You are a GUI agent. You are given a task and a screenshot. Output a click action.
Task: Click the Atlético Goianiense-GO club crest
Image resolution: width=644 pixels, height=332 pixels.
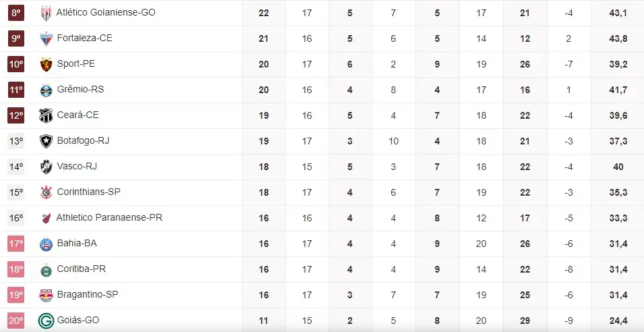pyautogui.click(x=46, y=13)
